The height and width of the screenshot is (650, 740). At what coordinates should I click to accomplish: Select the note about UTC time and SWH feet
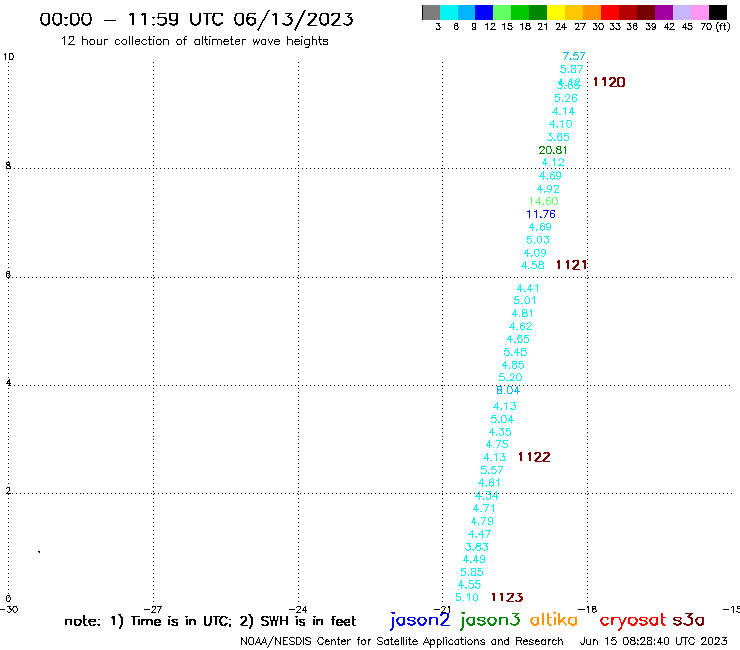[210, 621]
